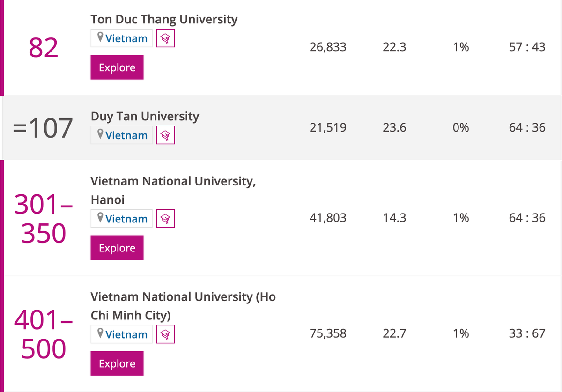Viewport: 562px width, 392px height.
Task: Click graduation cap icon for Ho Chi Minh City university
Action: pos(165,334)
